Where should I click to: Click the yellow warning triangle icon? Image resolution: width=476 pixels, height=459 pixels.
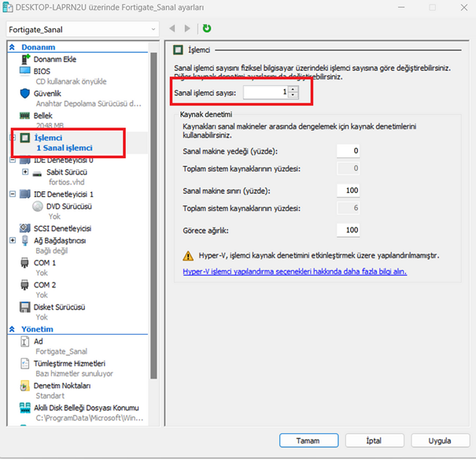pos(188,256)
